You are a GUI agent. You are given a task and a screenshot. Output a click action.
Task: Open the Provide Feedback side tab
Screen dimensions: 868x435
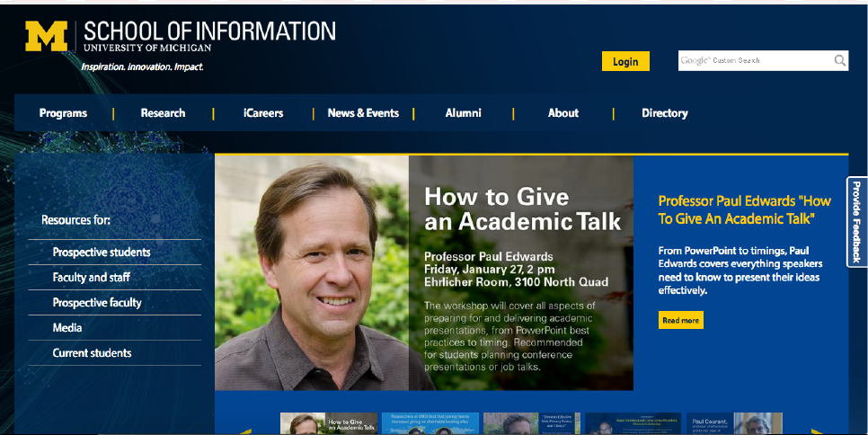point(857,222)
